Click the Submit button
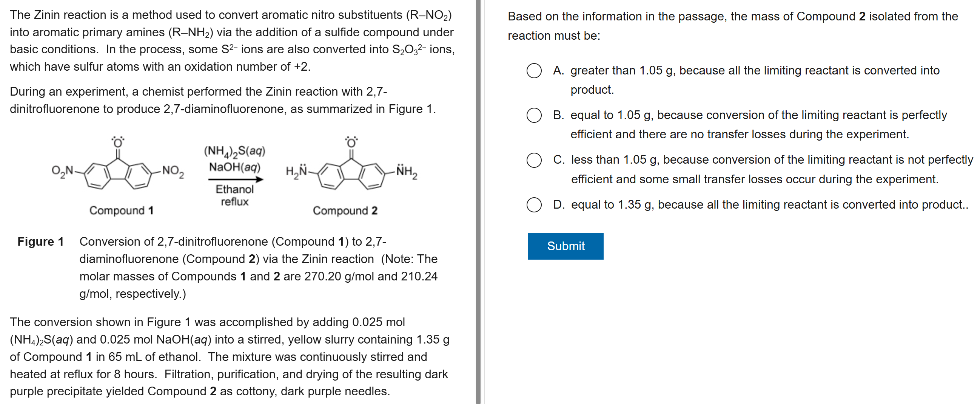980x404 pixels. (x=566, y=246)
